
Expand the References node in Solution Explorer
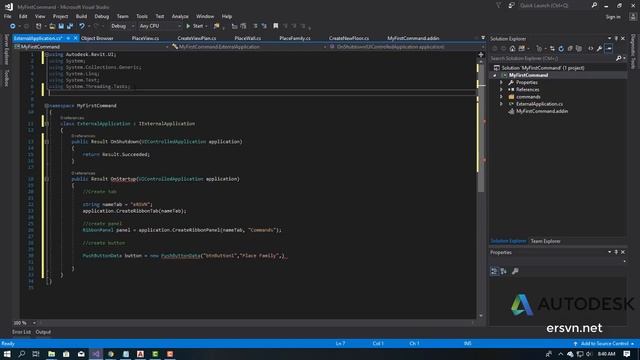coord(501,90)
